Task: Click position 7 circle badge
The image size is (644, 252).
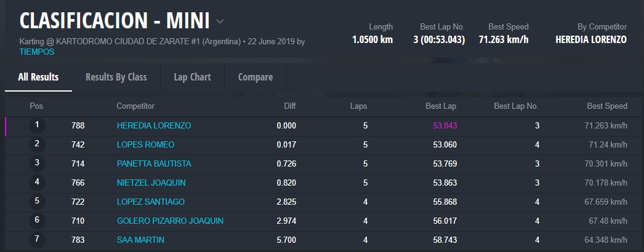Action: pyautogui.click(x=37, y=240)
